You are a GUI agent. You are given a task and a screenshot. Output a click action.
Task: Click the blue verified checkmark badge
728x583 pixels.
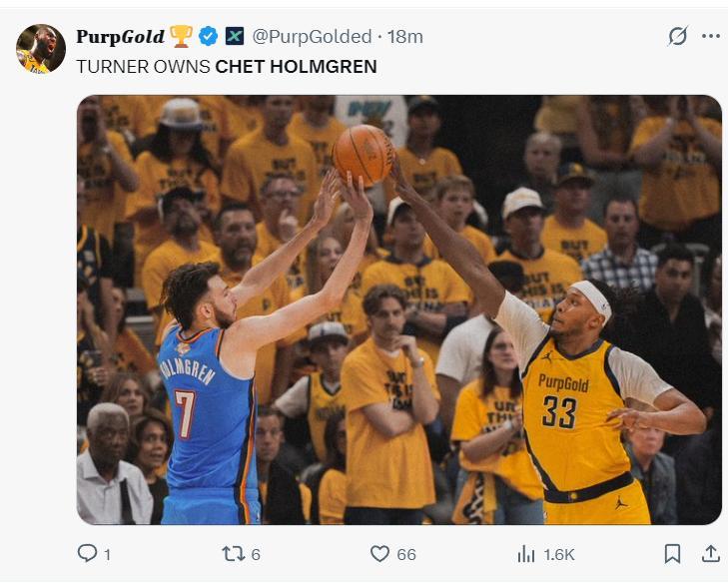[209, 37]
